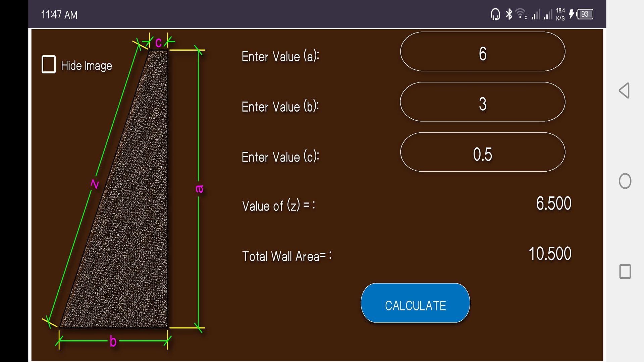Tap the Android back navigation triangle
Screen dimensions: 644x362
click(624, 90)
